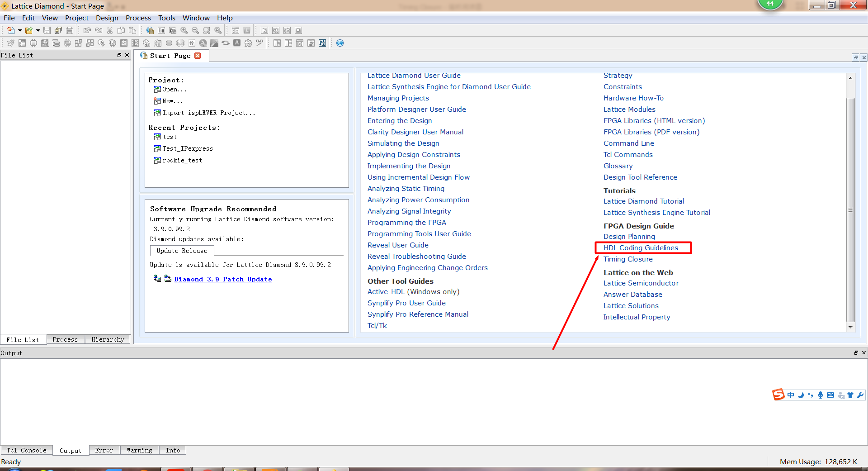Screen dimensions: 868x471
Task: Open the Programmer chip tool icon
Action: pyautogui.click(x=180, y=43)
